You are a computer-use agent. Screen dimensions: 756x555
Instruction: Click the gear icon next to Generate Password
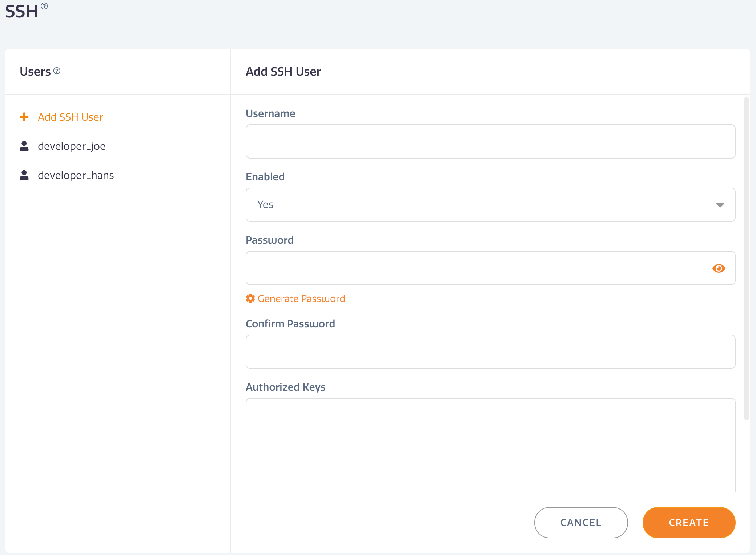point(250,298)
